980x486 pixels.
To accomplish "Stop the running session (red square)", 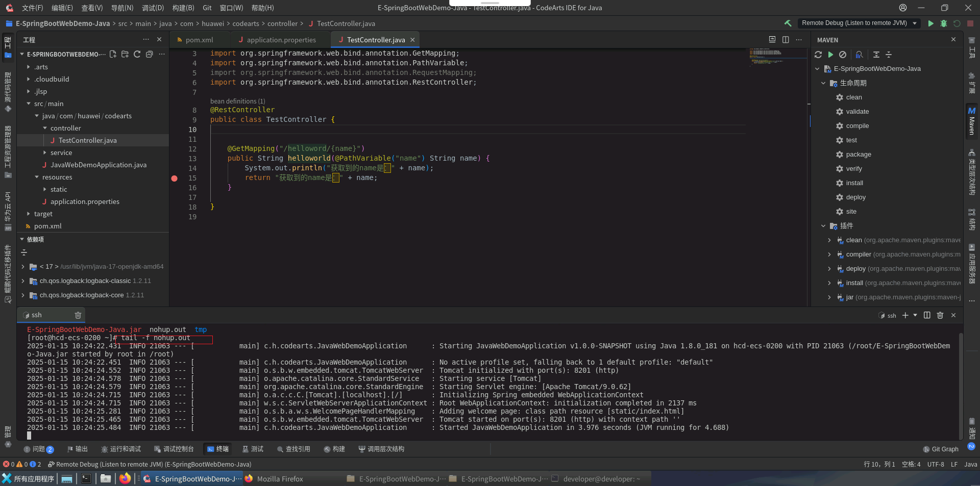I will coord(970,23).
